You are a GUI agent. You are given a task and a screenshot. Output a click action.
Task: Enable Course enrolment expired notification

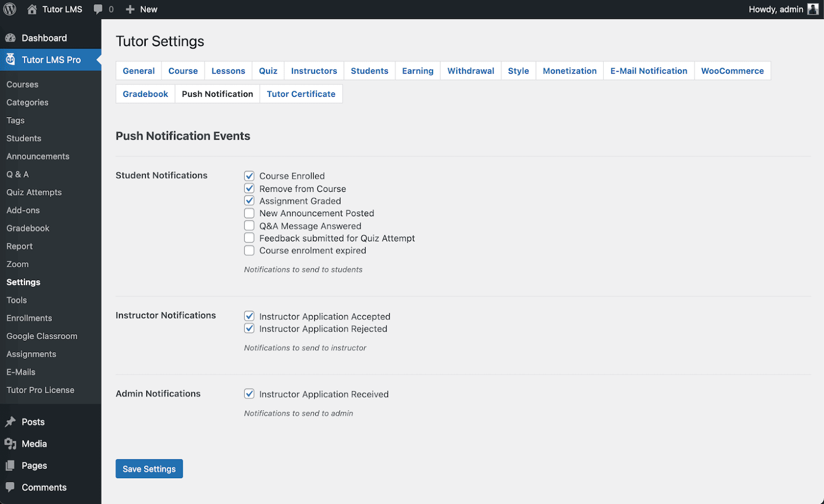(x=249, y=251)
